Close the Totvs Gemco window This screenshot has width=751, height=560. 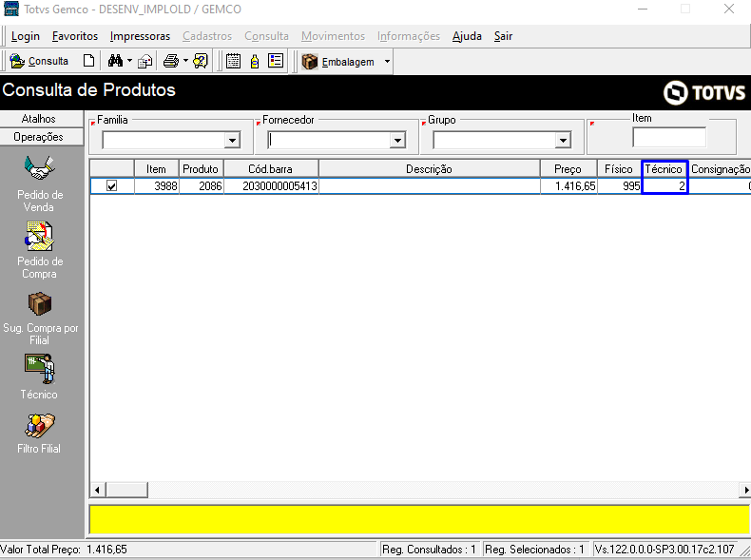(729, 9)
